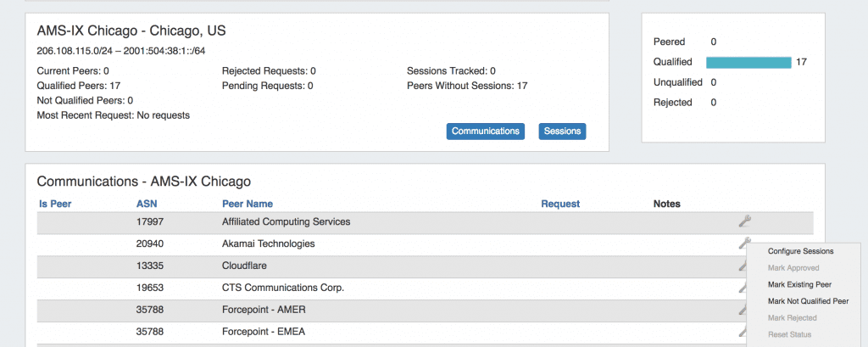Click wrench icon in Forcepoint - AMER row
Image resolution: width=868 pixels, height=347 pixels.
point(742,311)
